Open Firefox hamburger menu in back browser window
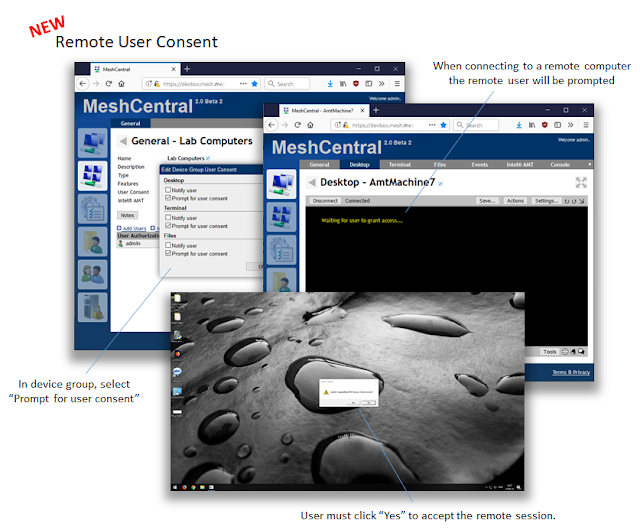The height and width of the screenshot is (530, 640). pos(397,84)
